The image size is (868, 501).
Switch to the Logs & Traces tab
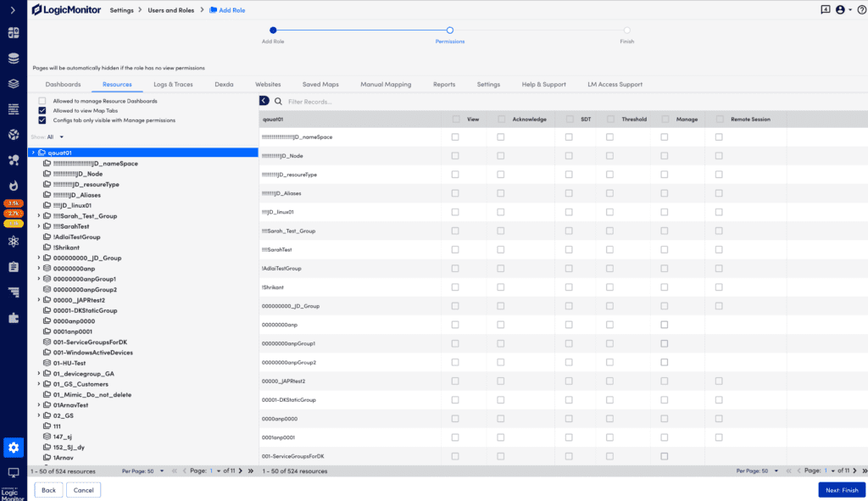(173, 84)
